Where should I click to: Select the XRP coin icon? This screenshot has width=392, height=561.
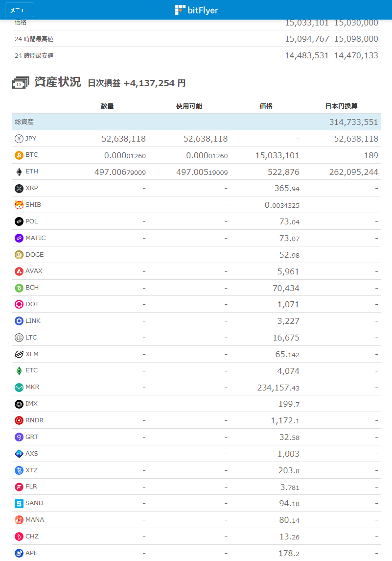click(x=19, y=189)
